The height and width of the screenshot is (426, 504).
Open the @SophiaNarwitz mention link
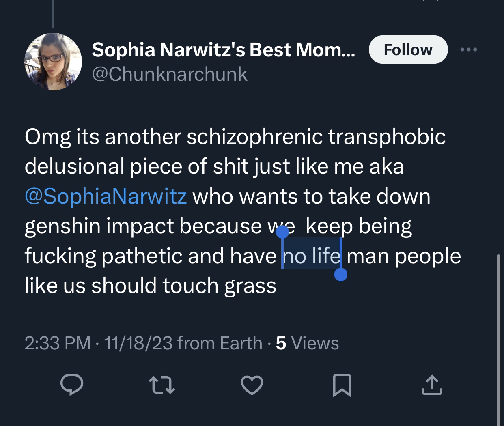106,196
